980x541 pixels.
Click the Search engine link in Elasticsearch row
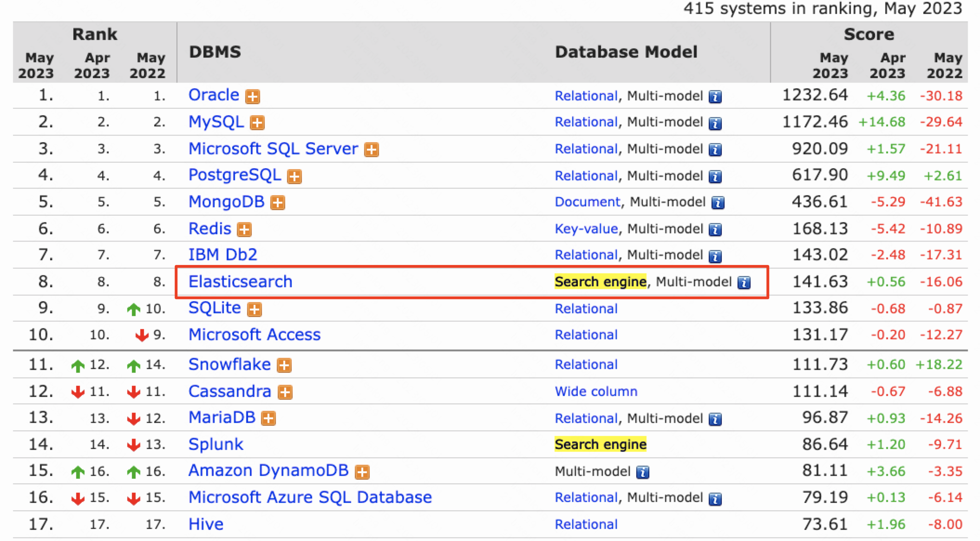[x=601, y=282]
